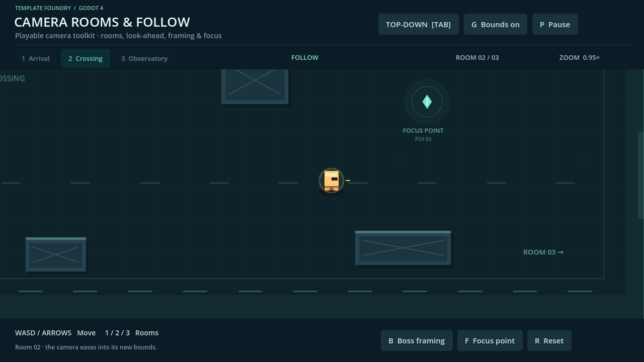The width and height of the screenshot is (644, 362).
Task: Click the teal focus point diamond icon
Action: pyautogui.click(x=427, y=102)
